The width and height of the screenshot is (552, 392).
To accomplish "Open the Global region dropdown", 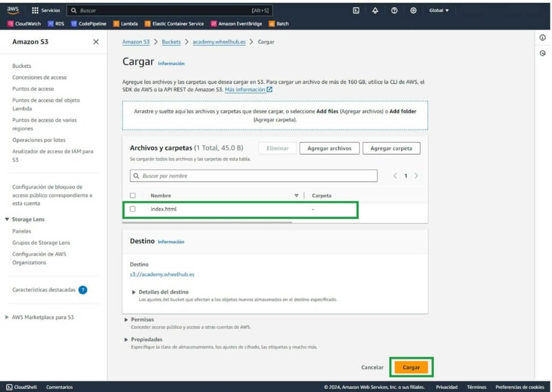I will coord(439,10).
